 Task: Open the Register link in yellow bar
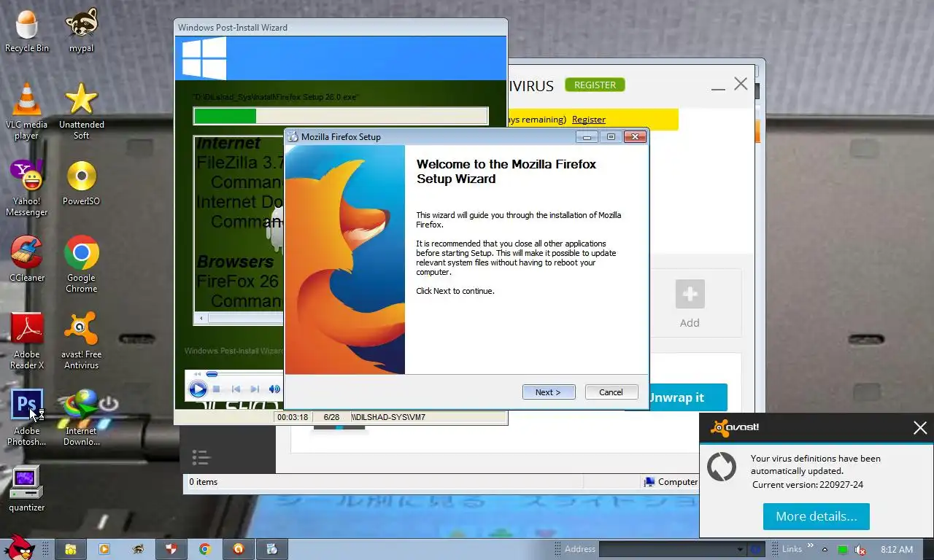pyautogui.click(x=589, y=120)
